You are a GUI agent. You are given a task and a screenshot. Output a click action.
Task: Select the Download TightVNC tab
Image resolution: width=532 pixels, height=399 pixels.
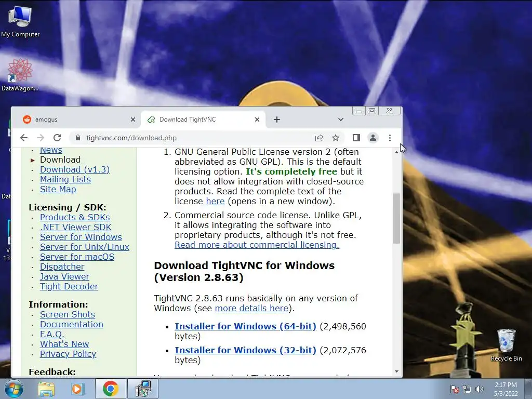(x=203, y=119)
